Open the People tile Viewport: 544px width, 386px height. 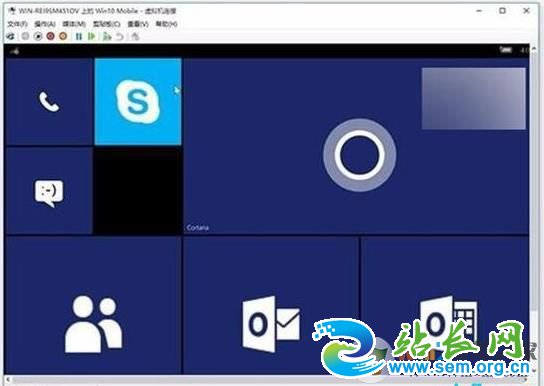[93, 305]
